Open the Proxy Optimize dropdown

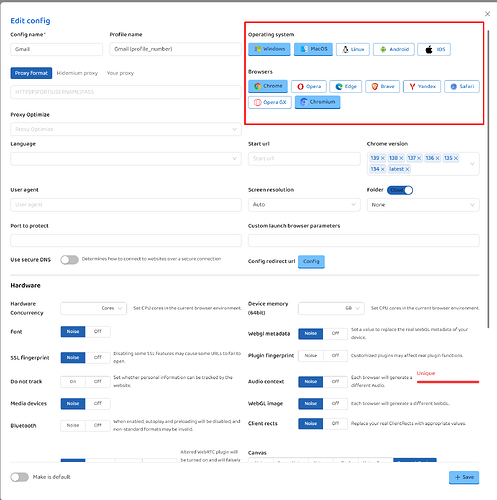tap(126, 129)
